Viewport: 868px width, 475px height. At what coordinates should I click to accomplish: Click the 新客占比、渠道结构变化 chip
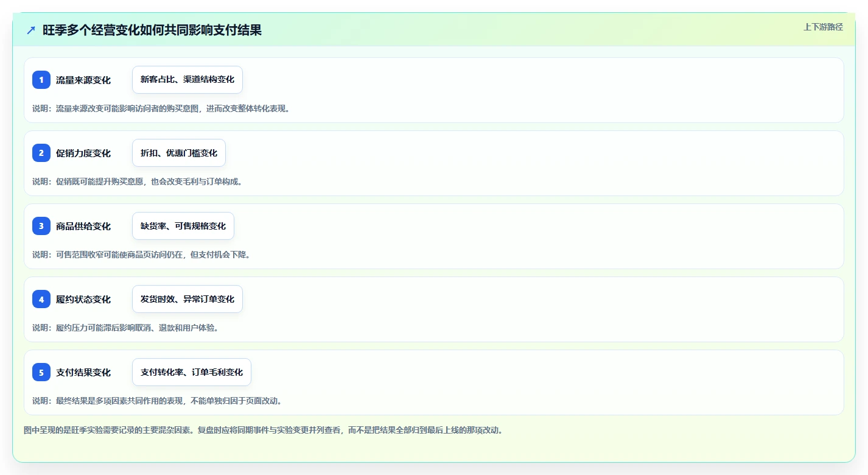pyautogui.click(x=187, y=80)
